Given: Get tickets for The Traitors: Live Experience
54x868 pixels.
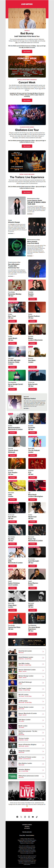Looking at the screenshot, I should (x=27, y=192).
